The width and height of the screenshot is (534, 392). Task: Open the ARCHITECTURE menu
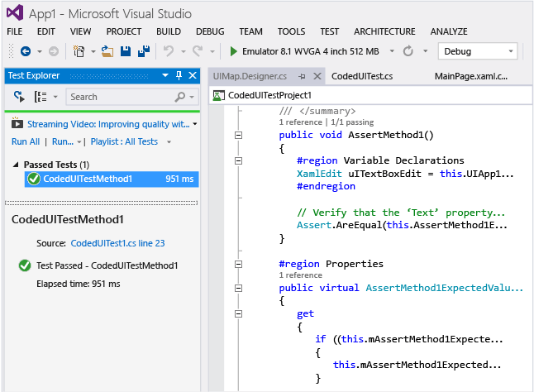click(x=384, y=31)
